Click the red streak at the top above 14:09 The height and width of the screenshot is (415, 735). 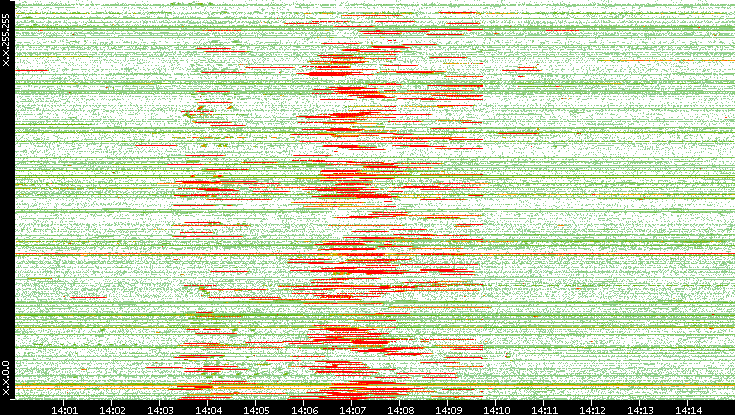pyautogui.click(x=456, y=13)
